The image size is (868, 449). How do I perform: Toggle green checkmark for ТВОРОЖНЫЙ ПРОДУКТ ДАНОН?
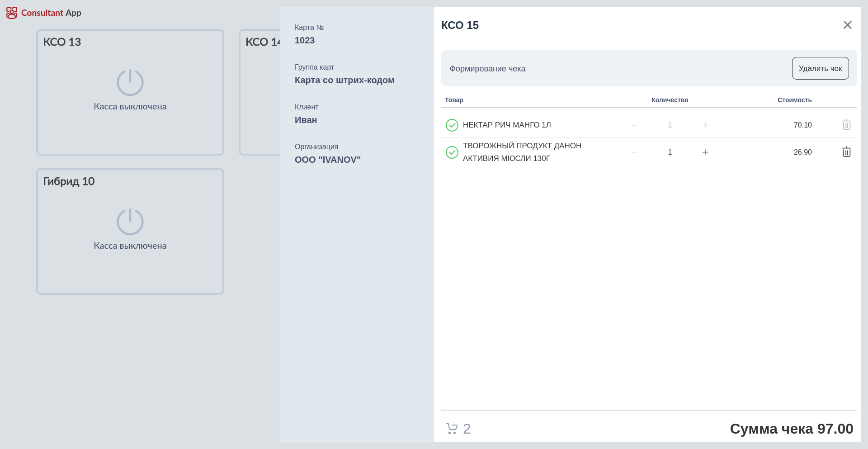[452, 152]
